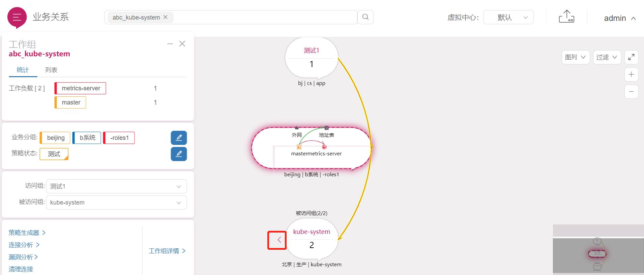The height and width of the screenshot is (275, 644).
Task: Click the 测试 policy status tag
Action: point(54,154)
